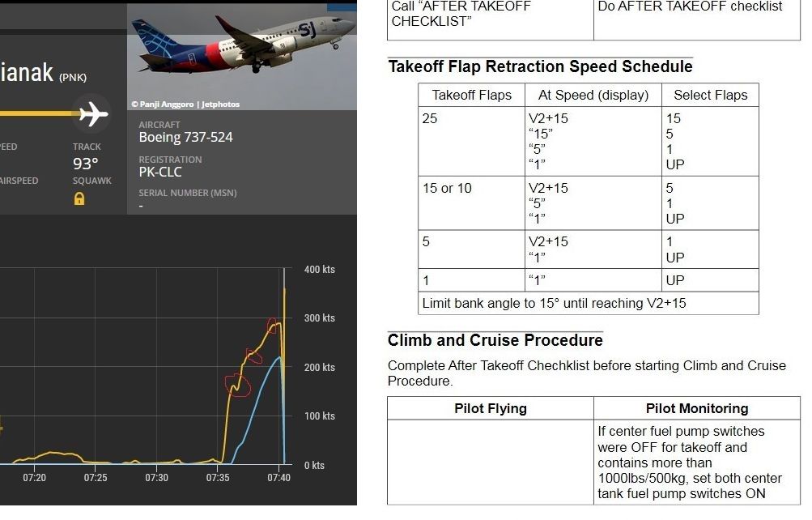Screen dimensions: 812x520
Task: Click the vertical cursor line at 07:40
Action: 284,365
